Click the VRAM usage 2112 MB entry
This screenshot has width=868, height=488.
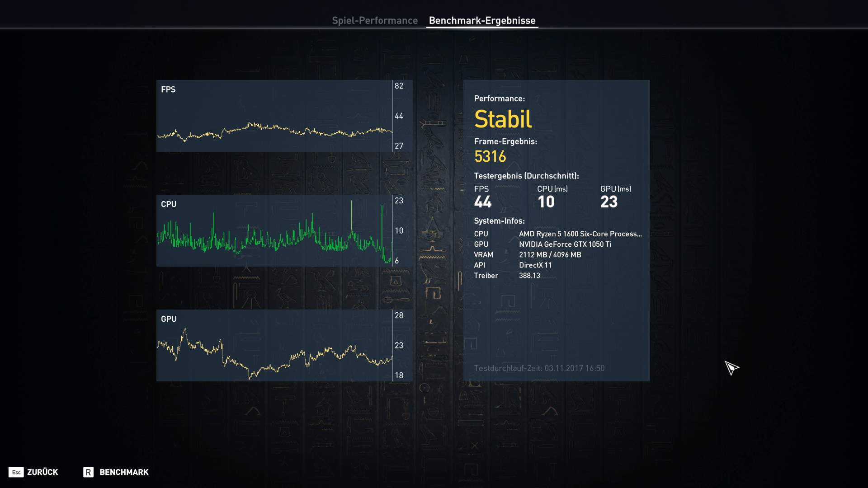550,255
